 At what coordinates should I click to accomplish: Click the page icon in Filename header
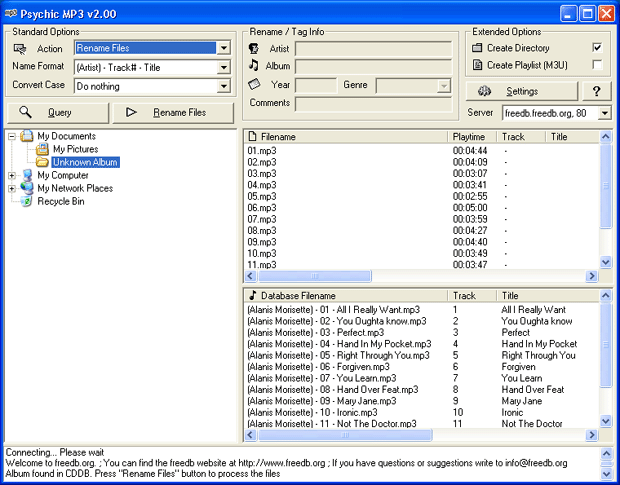coord(252,137)
